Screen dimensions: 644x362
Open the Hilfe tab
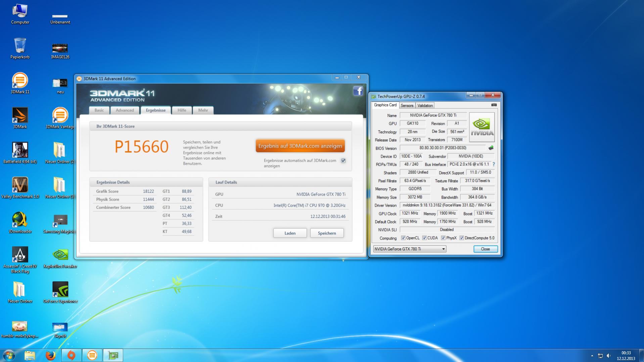[x=182, y=110]
